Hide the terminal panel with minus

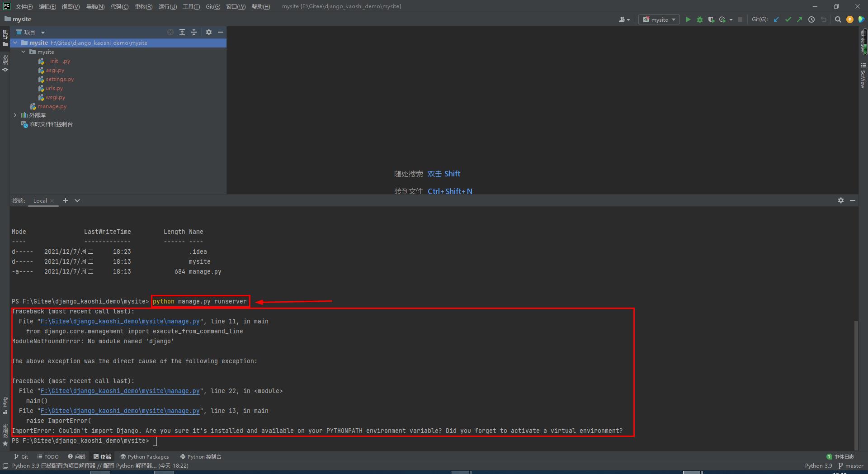[853, 200]
